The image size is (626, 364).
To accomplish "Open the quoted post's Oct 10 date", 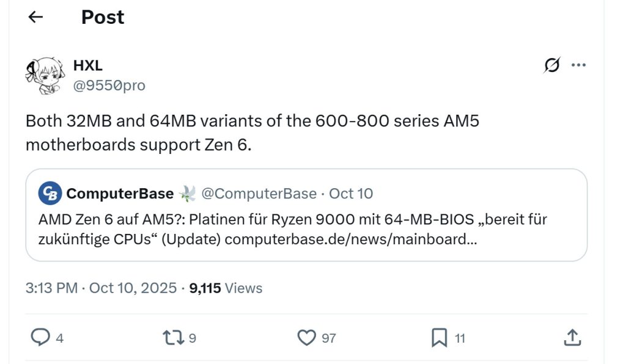I will 351,194.
